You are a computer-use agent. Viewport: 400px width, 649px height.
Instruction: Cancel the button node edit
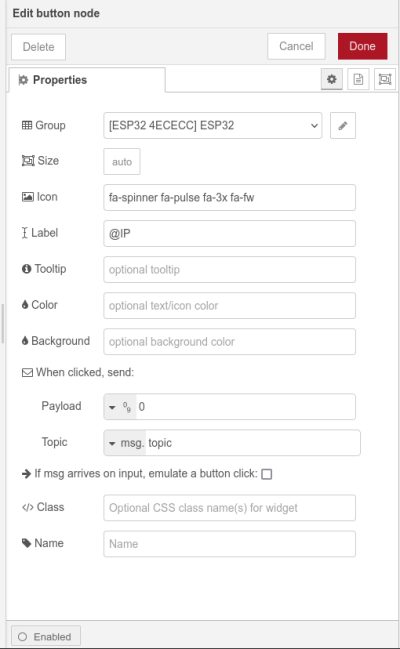click(296, 46)
